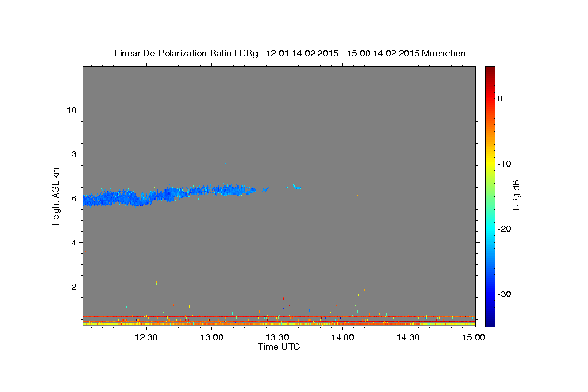Click the '13:30' time tick label
Screen dimensions: 588x392
[277, 337]
